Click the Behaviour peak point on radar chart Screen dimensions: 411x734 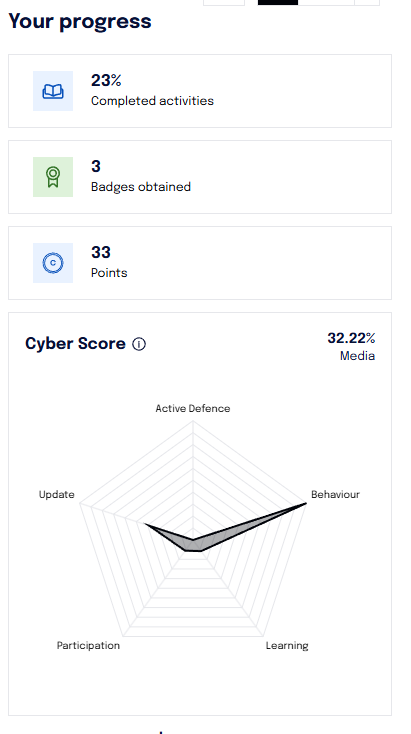(305, 504)
